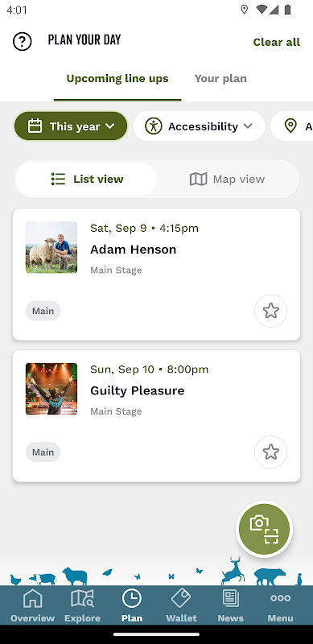313x644 pixels.
Task: Go to the Overview home icon
Action: [x=32, y=598]
